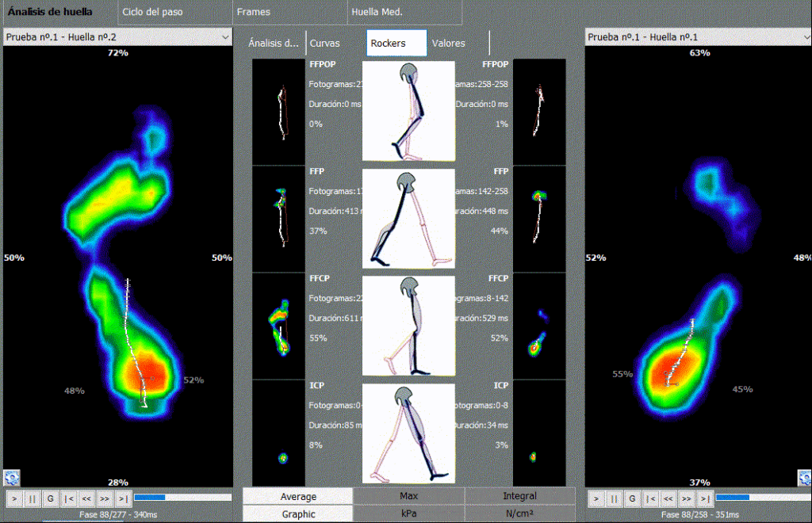The width and height of the screenshot is (812, 523).
Task: Expand the Prueba nº.1 - Huella nº.1 dropdown
Action: tap(698, 36)
